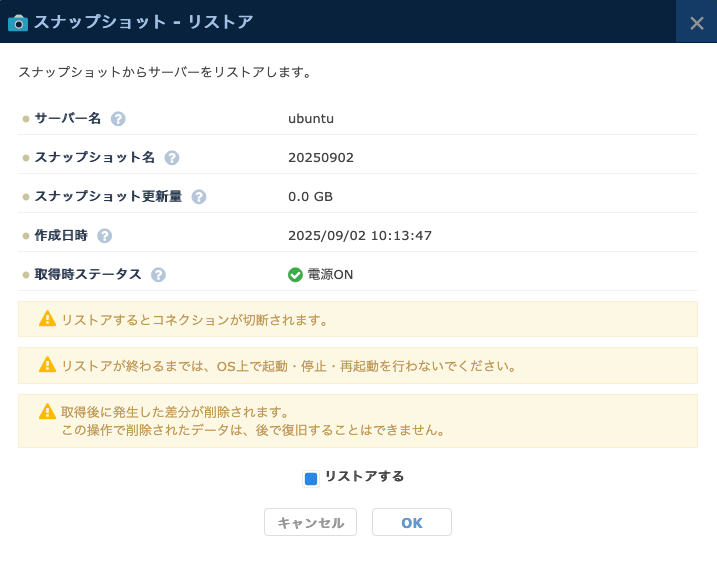Click the creation date 2025/09/02 10:13:47

[x=360, y=235]
